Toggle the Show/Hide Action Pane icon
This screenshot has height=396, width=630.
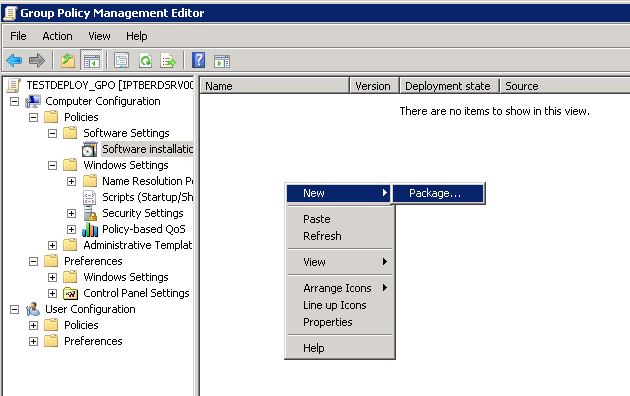[x=222, y=61]
